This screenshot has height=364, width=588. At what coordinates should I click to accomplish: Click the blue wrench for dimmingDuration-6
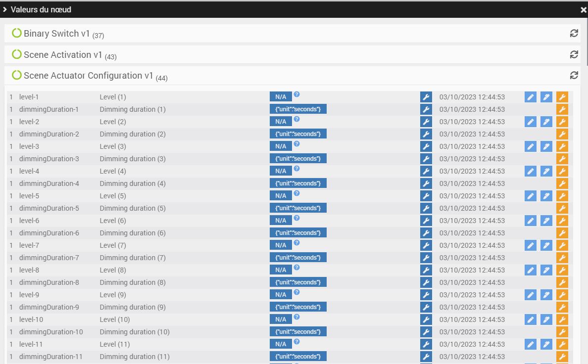point(426,233)
